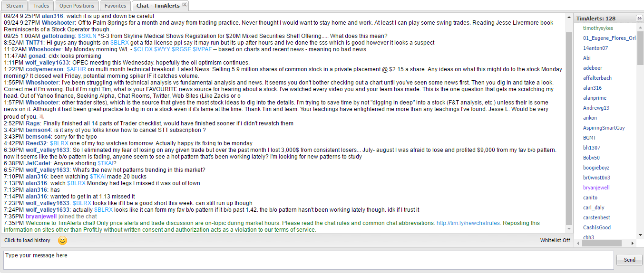The image size is (644, 273).
Task: Select the Favorites tab
Action: 116,6
